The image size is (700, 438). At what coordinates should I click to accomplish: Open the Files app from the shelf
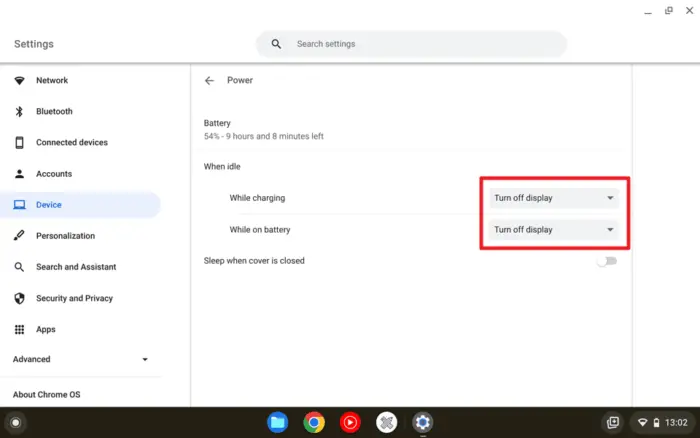point(278,422)
